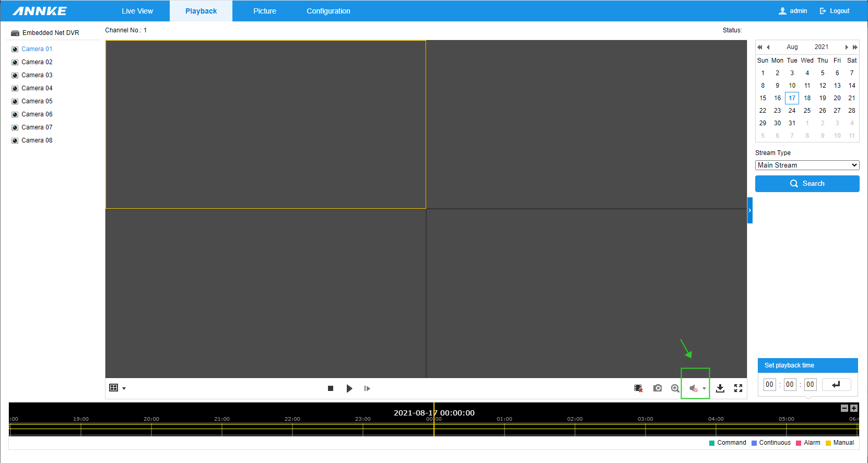Start playback with the play button
The height and width of the screenshot is (463, 868).
point(349,388)
